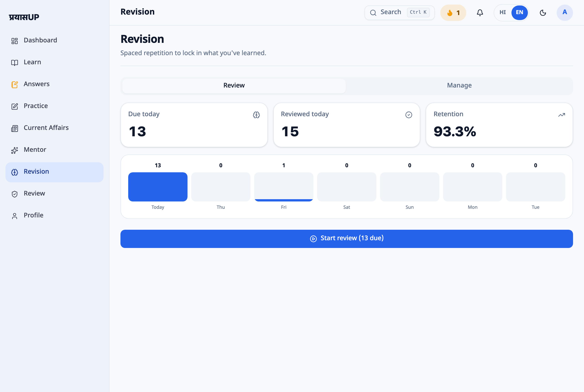
Task: Select the Tue bar in schedule
Action: tap(535, 187)
